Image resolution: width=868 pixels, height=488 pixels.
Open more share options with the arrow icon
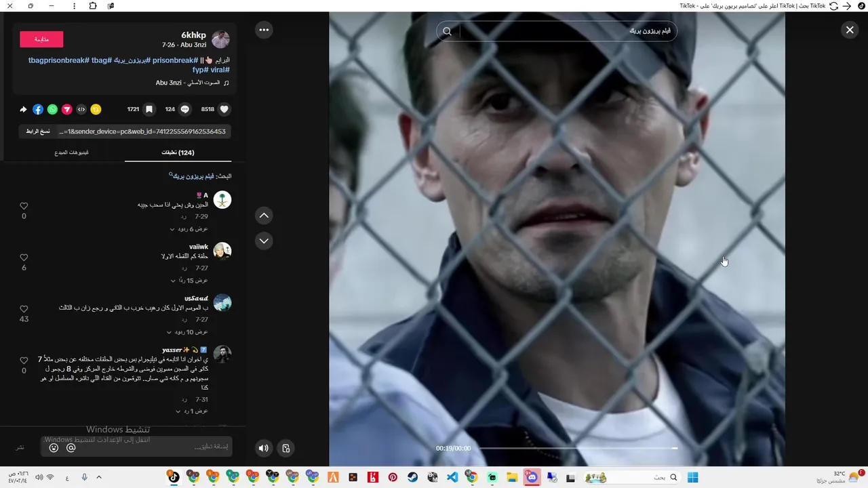(x=23, y=109)
